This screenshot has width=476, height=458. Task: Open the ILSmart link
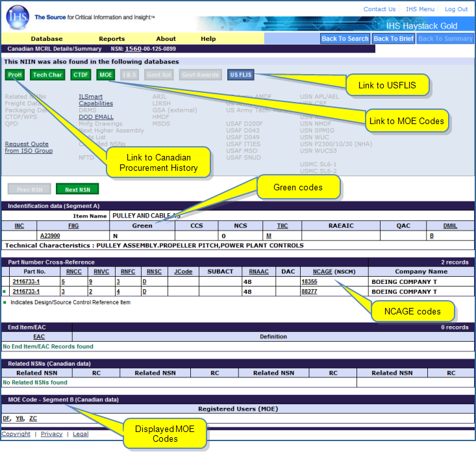pyautogui.click(x=90, y=97)
